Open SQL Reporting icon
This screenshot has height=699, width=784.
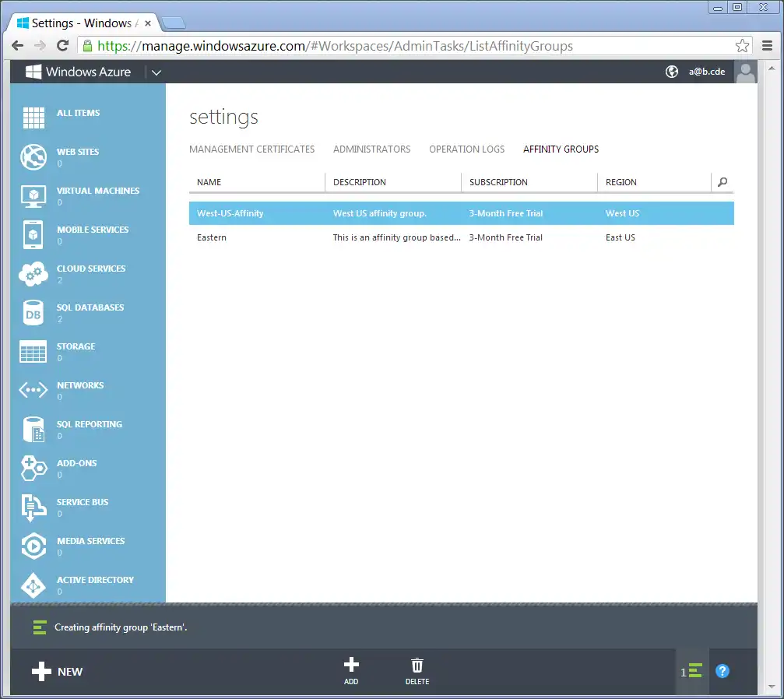pyautogui.click(x=33, y=430)
